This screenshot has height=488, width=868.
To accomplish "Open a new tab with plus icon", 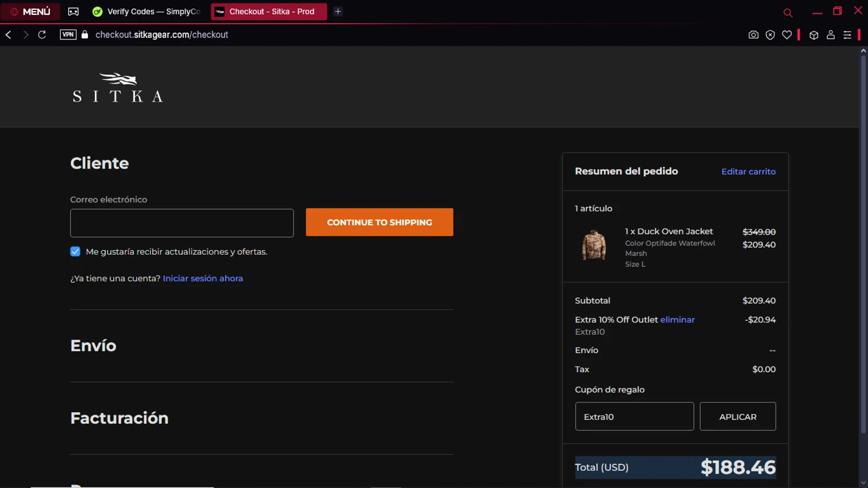I will click(338, 12).
